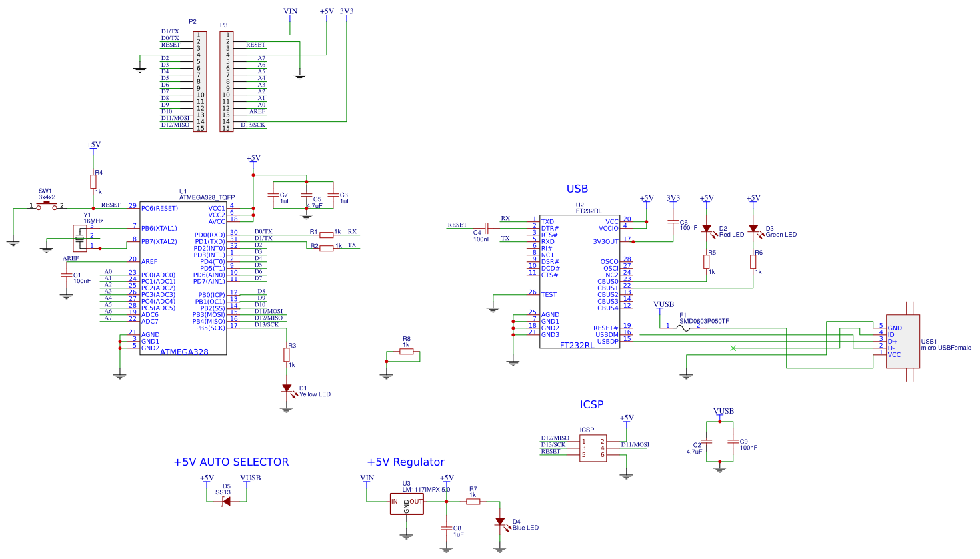Screen dimensions: 980x559
Task: Click the "micro USBFemale" label
Action: click(x=946, y=348)
